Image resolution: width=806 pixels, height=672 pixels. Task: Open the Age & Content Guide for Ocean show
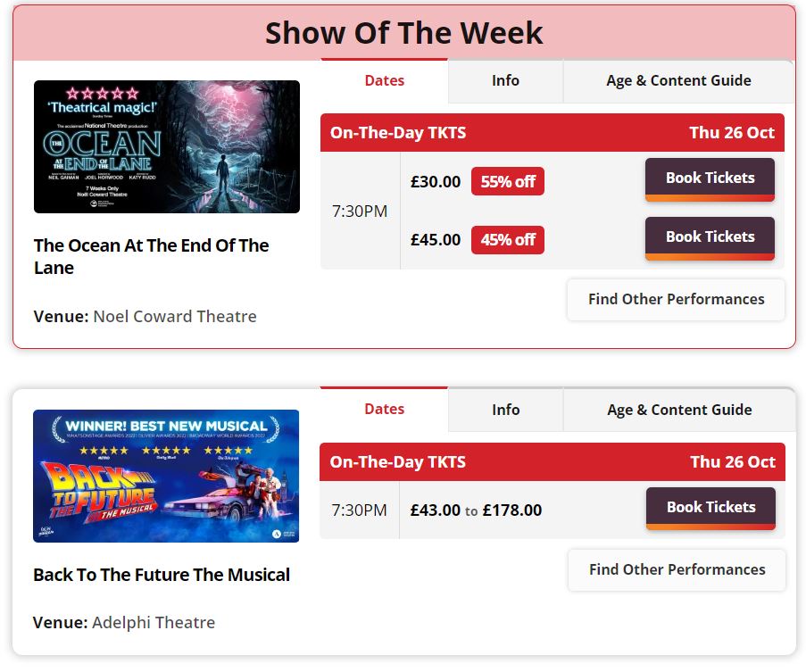(x=678, y=80)
